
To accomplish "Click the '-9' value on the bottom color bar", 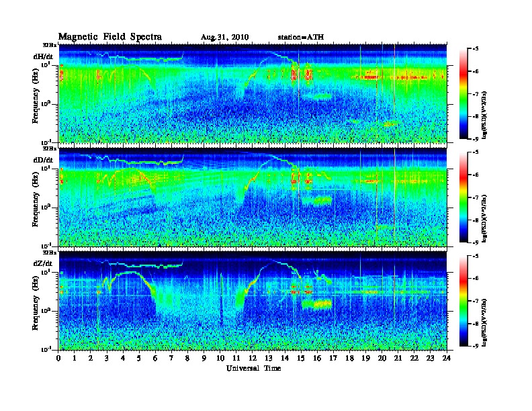I will pos(476,346).
